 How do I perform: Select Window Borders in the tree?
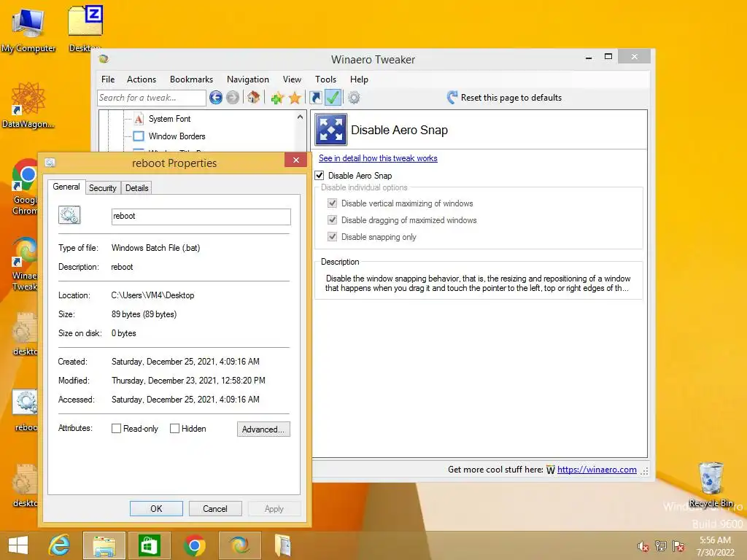(x=177, y=136)
